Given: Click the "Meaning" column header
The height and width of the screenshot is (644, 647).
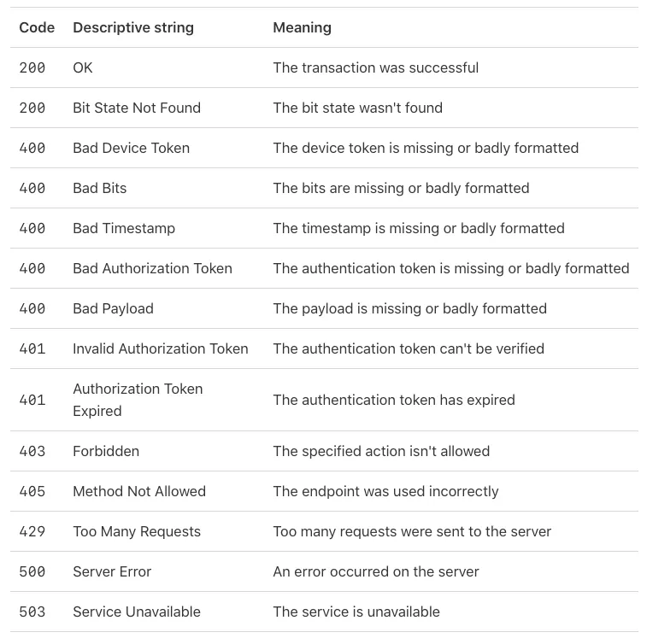Looking at the screenshot, I should pyautogui.click(x=302, y=27).
